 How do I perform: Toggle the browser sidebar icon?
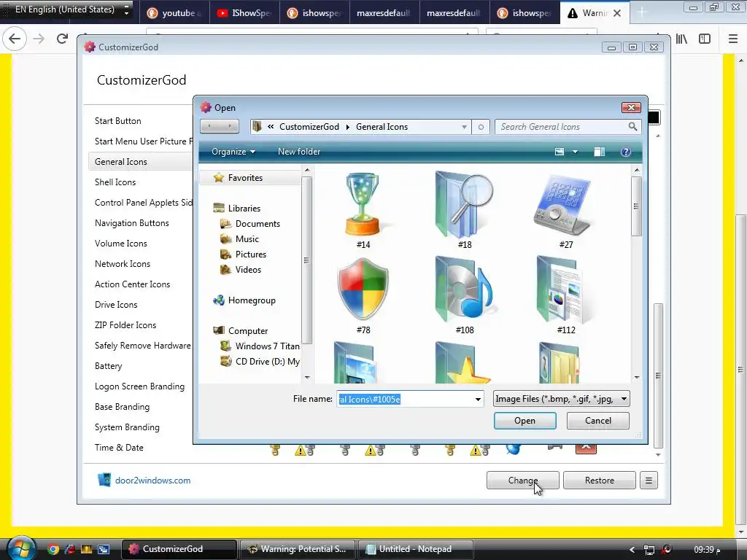tap(705, 39)
